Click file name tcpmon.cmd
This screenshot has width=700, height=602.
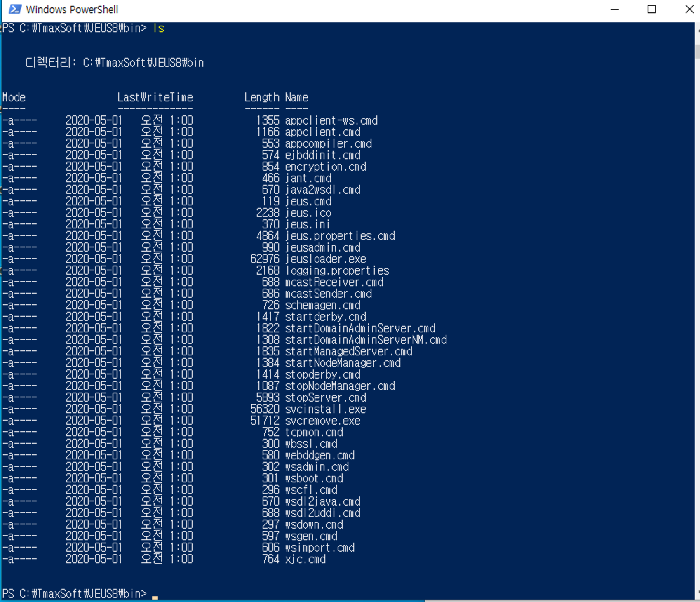[314, 432]
